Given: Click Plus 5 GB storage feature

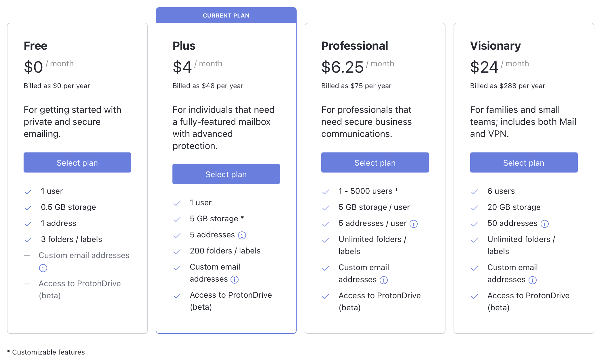Looking at the screenshot, I should pyautogui.click(x=217, y=219).
